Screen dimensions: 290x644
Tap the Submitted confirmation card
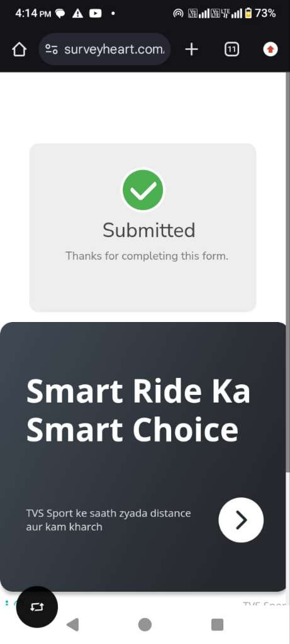[143, 228]
